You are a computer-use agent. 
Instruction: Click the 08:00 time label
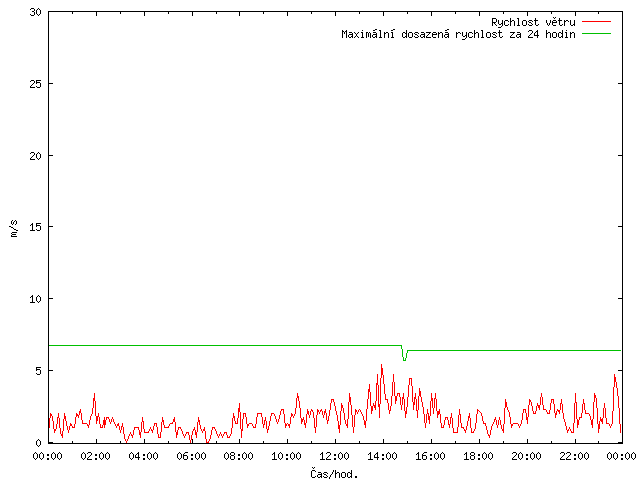239,456
